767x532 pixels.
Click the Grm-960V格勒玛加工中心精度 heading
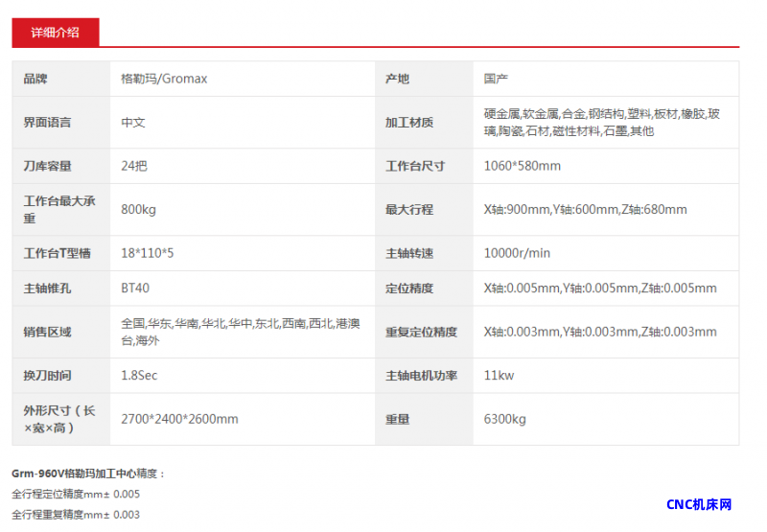(x=88, y=474)
